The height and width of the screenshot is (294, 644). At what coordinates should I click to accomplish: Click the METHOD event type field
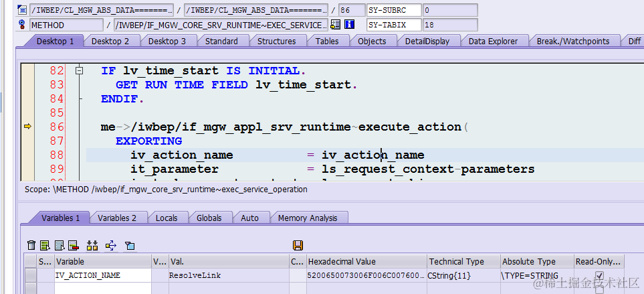[66, 25]
